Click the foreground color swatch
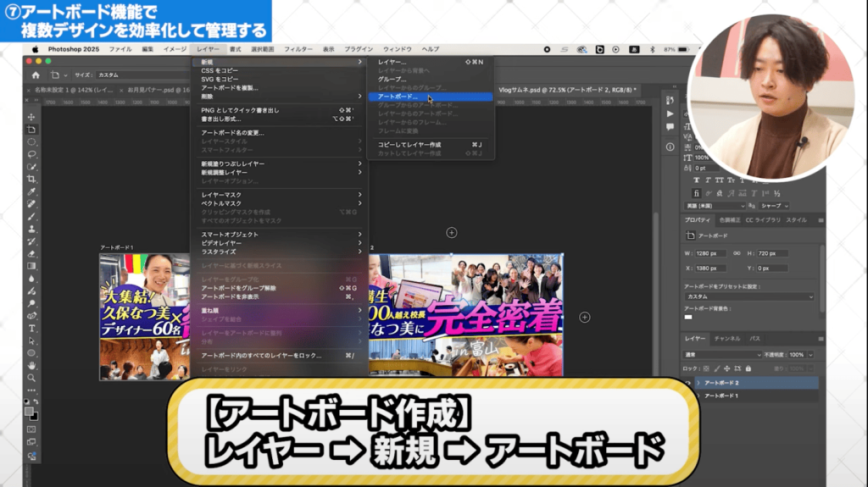This screenshot has height=487, width=868. click(x=29, y=411)
